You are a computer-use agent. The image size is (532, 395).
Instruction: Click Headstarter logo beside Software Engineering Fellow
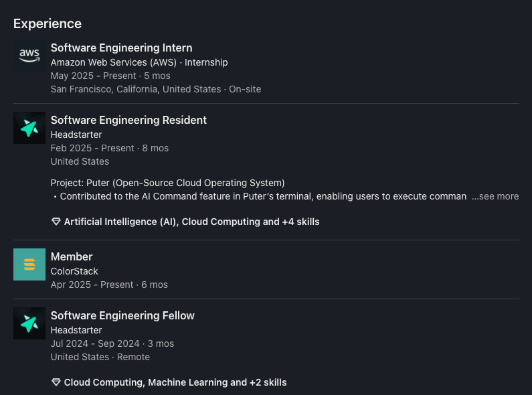[29, 323]
